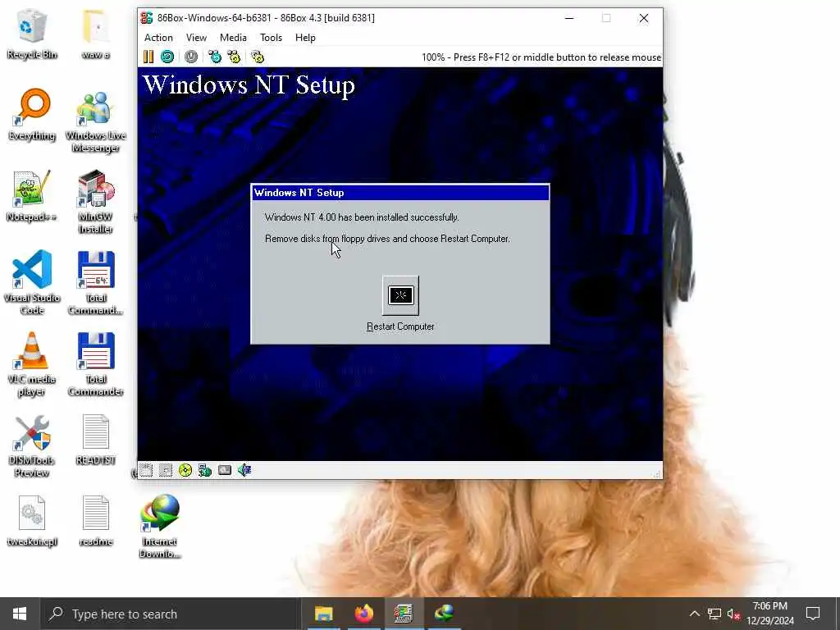
Task: Open the clock showing 7:06 PM
Action: (770, 614)
